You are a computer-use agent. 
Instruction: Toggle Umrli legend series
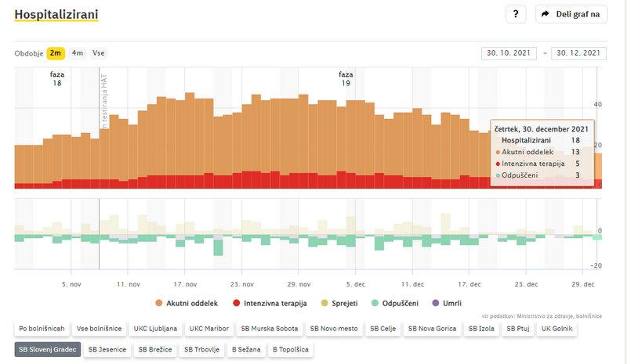pyautogui.click(x=448, y=303)
